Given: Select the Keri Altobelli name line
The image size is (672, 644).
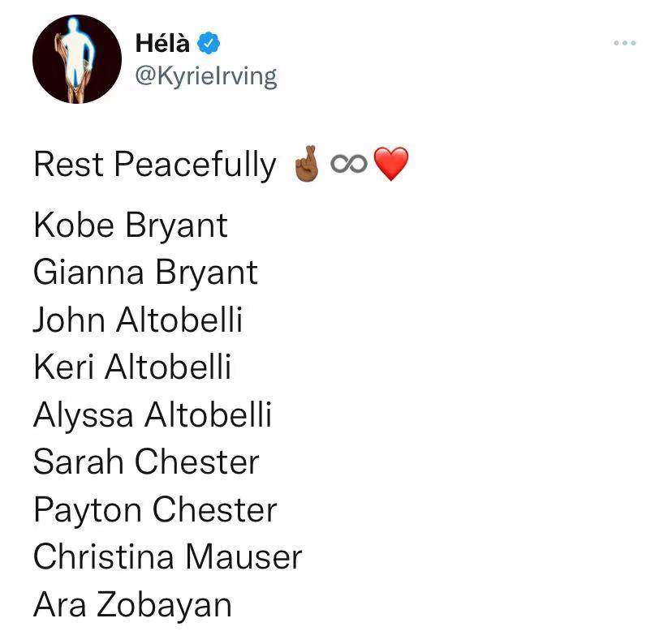Looking at the screenshot, I should click(x=132, y=367).
